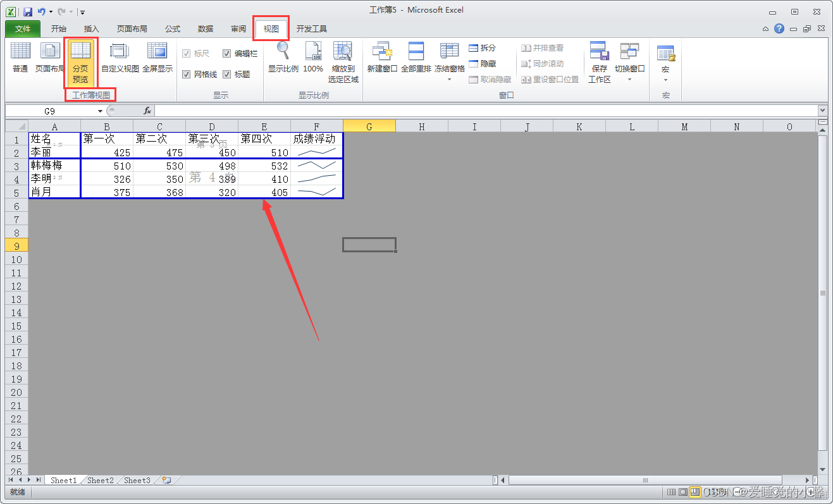Switch to Home (开始) tab
Image resolution: width=833 pixels, height=504 pixels.
59,29
